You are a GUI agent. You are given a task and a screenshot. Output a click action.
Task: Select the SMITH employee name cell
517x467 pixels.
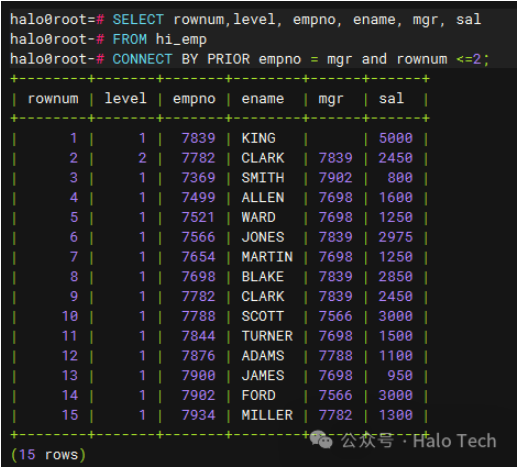click(x=263, y=177)
